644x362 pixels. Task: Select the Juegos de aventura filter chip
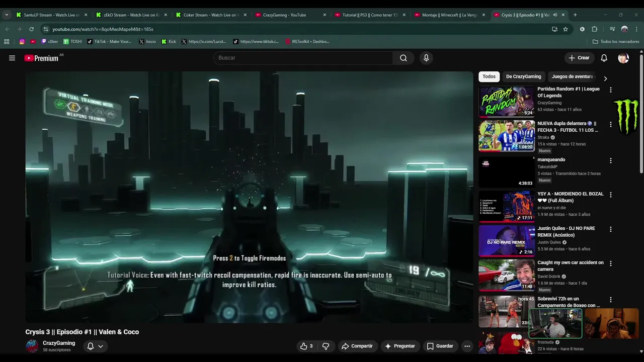(x=572, y=76)
